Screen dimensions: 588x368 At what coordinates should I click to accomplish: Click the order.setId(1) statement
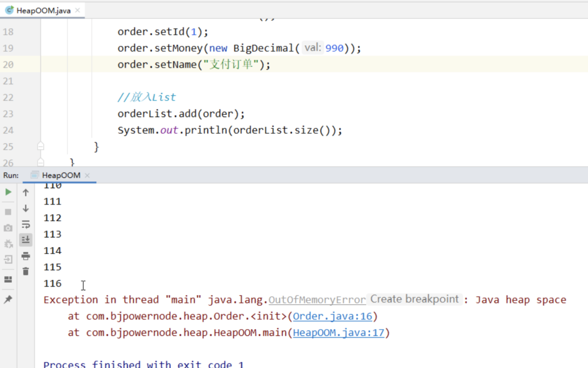click(x=163, y=32)
